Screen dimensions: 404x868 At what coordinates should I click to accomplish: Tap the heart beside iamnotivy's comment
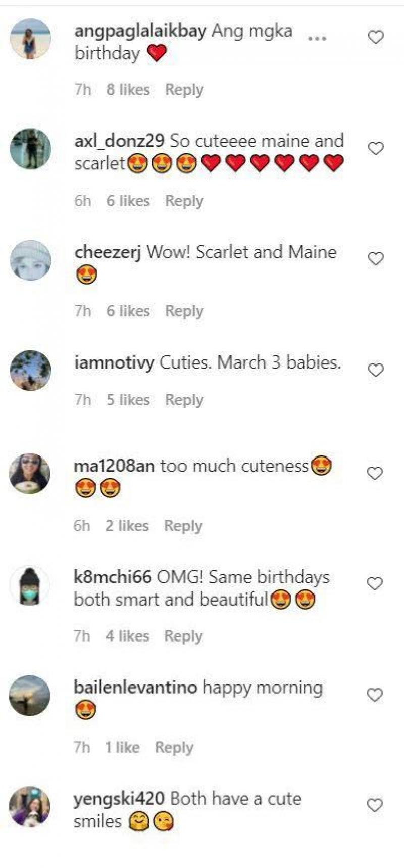pyautogui.click(x=376, y=370)
